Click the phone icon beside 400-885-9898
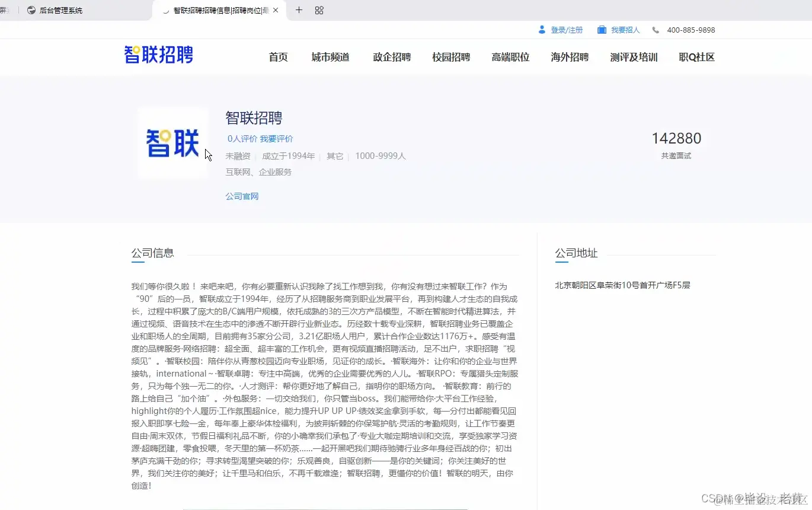The height and width of the screenshot is (510, 812). [x=656, y=30]
